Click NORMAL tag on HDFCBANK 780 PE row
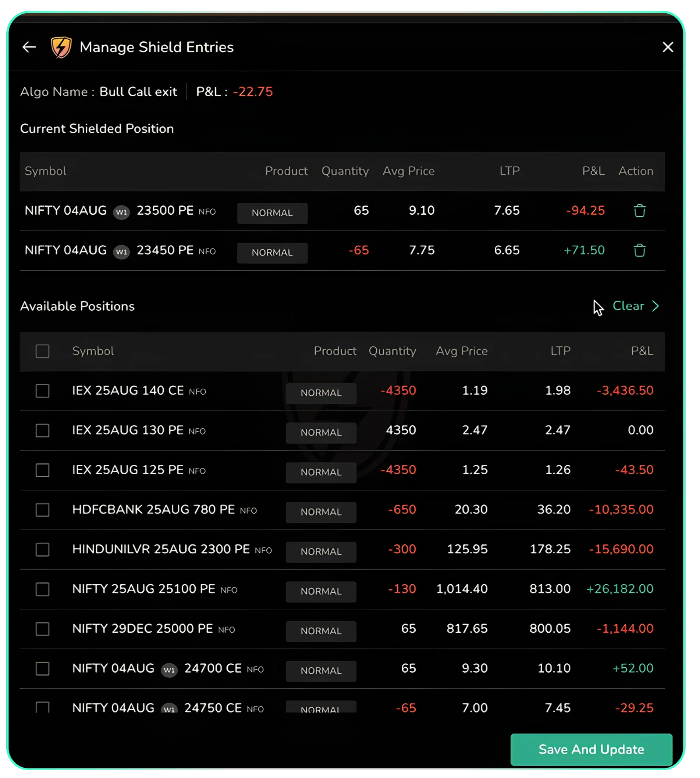 coord(321,512)
